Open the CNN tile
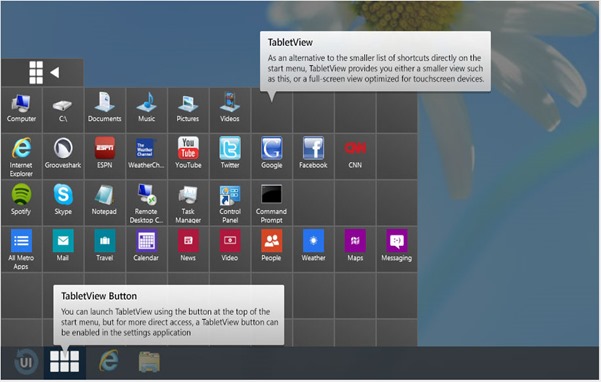 (355, 156)
